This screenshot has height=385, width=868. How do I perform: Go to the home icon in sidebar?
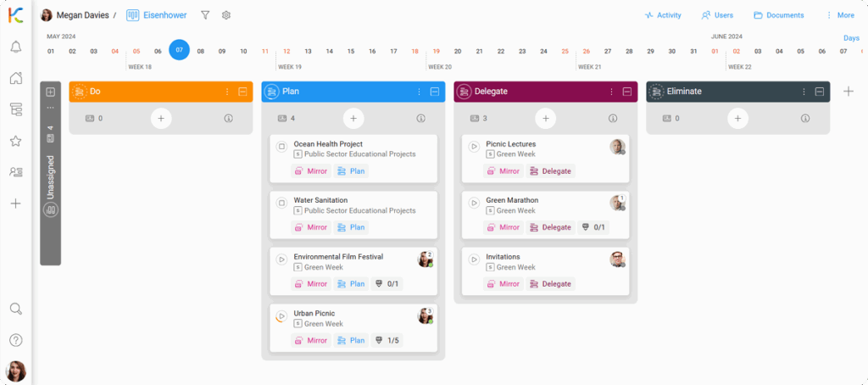coord(15,79)
